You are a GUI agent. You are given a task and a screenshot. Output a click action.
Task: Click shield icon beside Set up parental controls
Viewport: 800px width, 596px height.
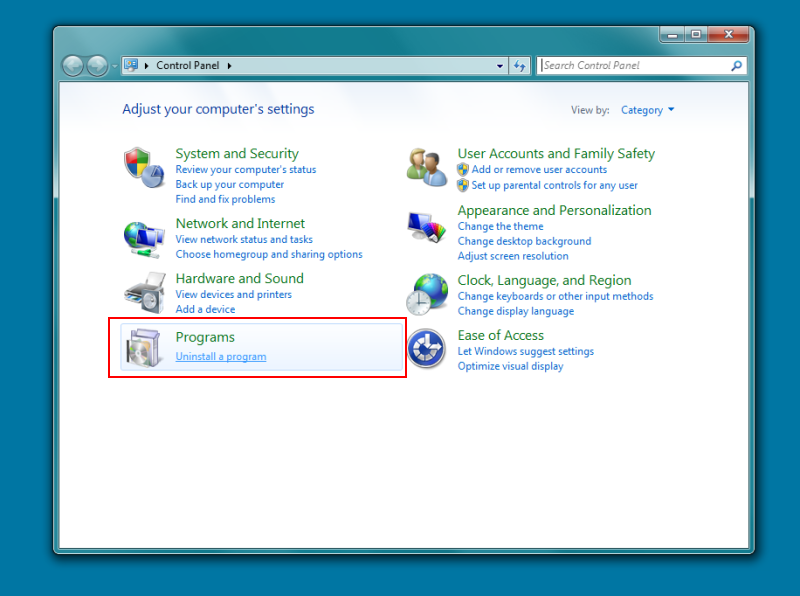pyautogui.click(x=463, y=185)
